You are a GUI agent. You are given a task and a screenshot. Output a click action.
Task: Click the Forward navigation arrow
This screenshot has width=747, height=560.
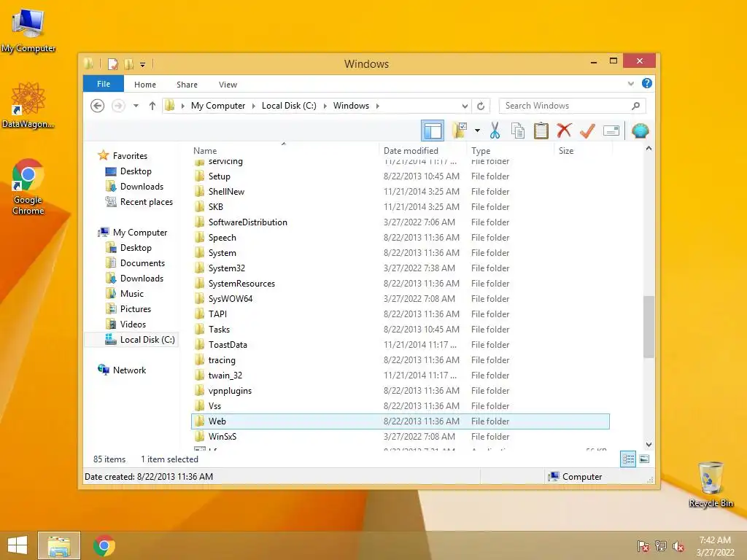point(118,106)
